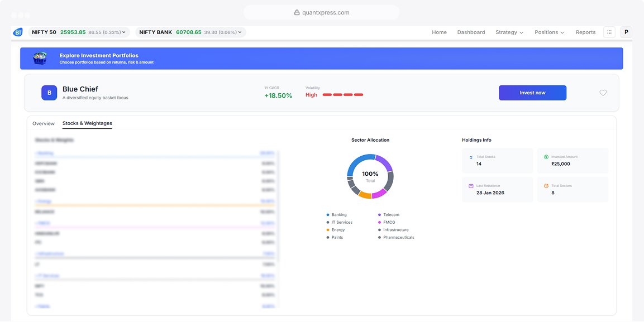The height and width of the screenshot is (322, 644).
Task: Click the Total Stocks icon
Action: point(471,157)
